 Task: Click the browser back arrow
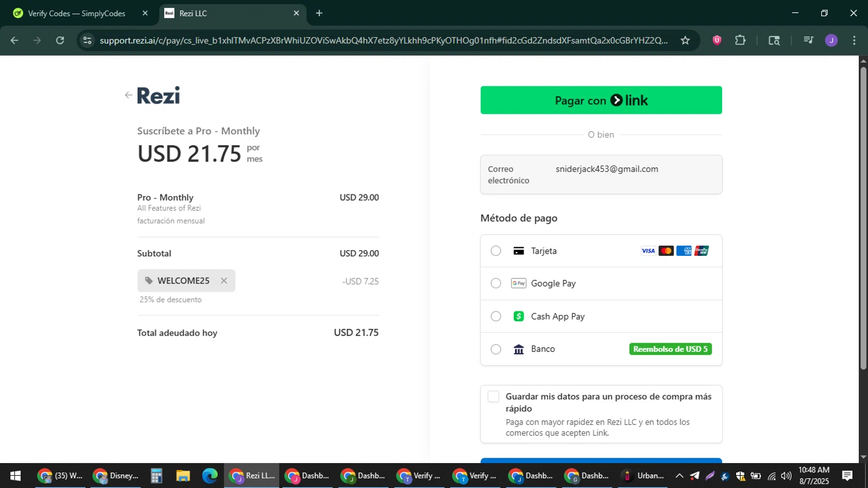pyautogui.click(x=14, y=41)
